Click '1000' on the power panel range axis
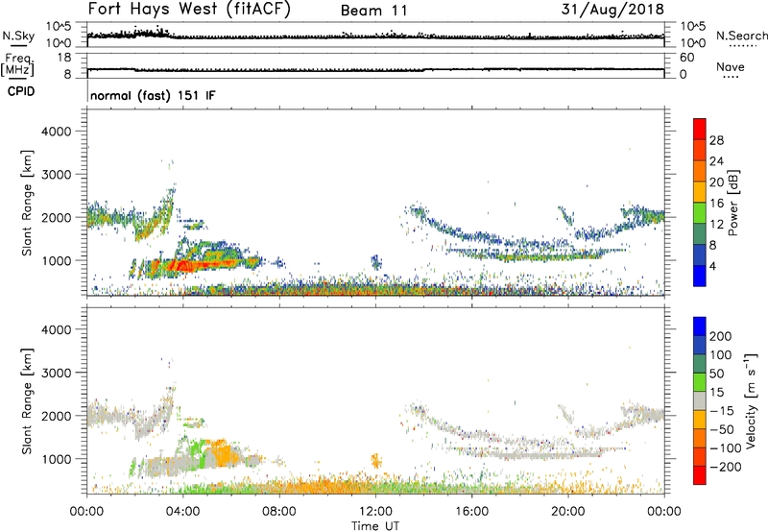The image size is (768, 532). tap(56, 260)
